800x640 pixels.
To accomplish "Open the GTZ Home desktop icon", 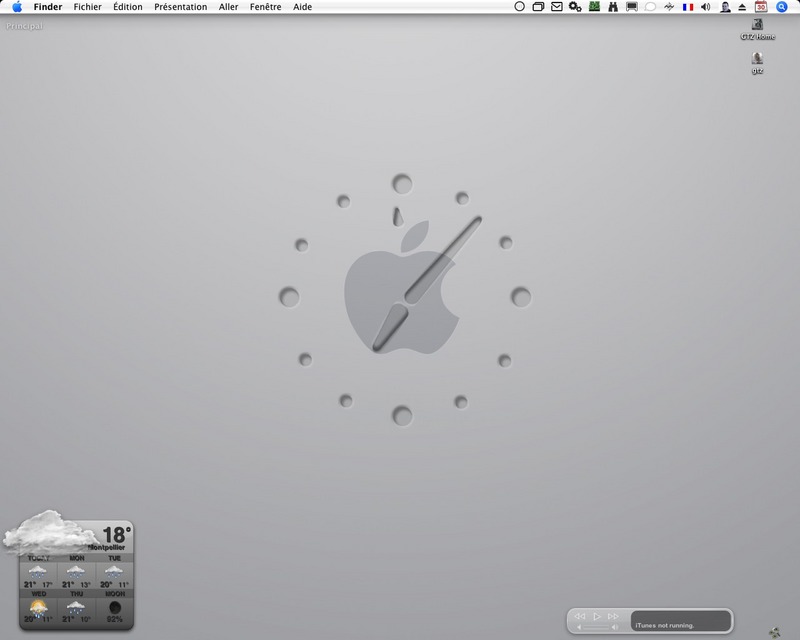I will 758,25.
